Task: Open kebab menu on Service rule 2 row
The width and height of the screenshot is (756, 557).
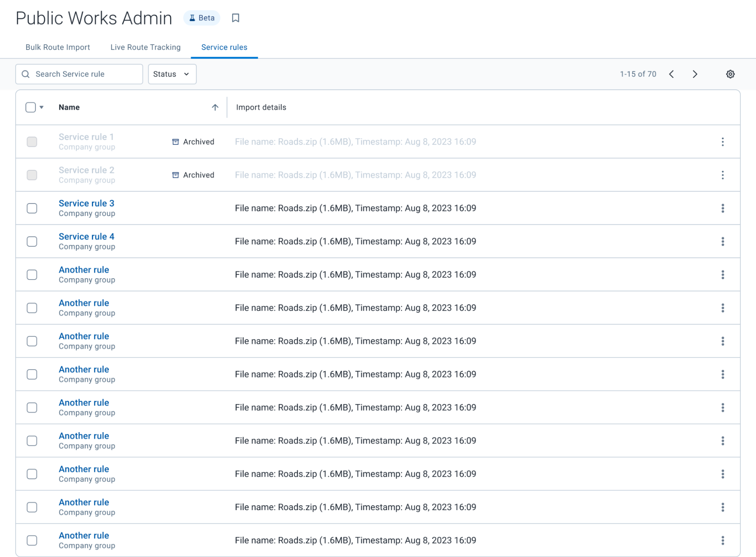Action: coord(722,175)
